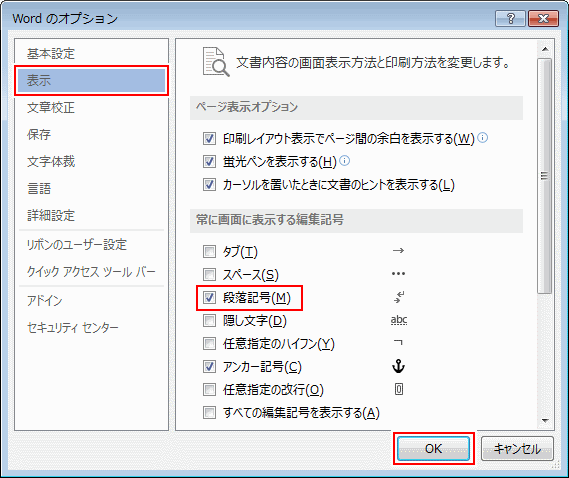Click the document magnifier icon in header
This screenshot has height=478, width=569.
(x=216, y=62)
